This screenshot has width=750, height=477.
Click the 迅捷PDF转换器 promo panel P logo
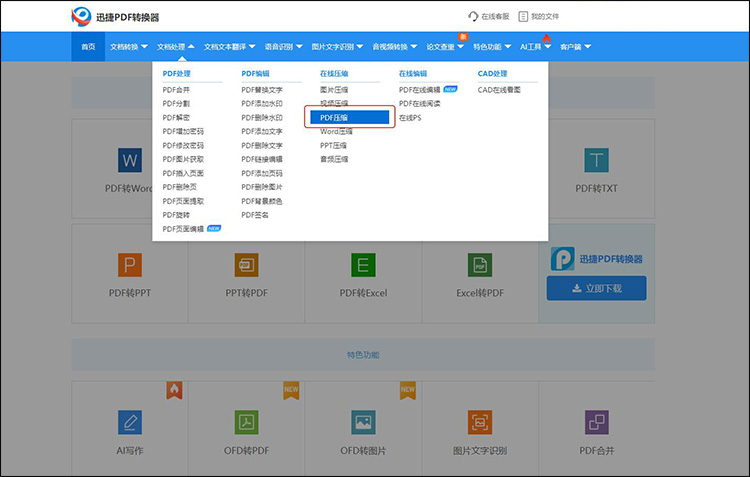[x=562, y=259]
